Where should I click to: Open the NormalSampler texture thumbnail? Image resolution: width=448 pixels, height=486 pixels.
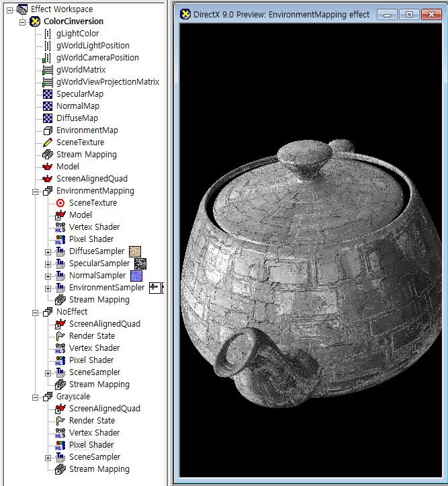click(136, 276)
